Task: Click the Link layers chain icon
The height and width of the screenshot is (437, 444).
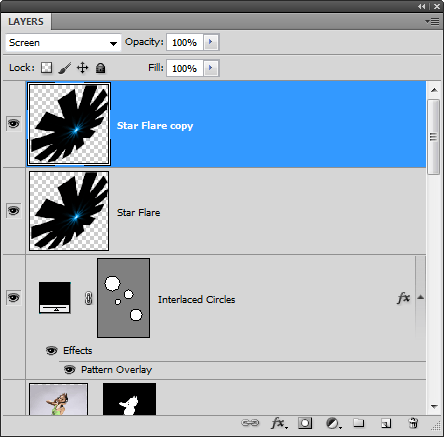Action: 250,423
